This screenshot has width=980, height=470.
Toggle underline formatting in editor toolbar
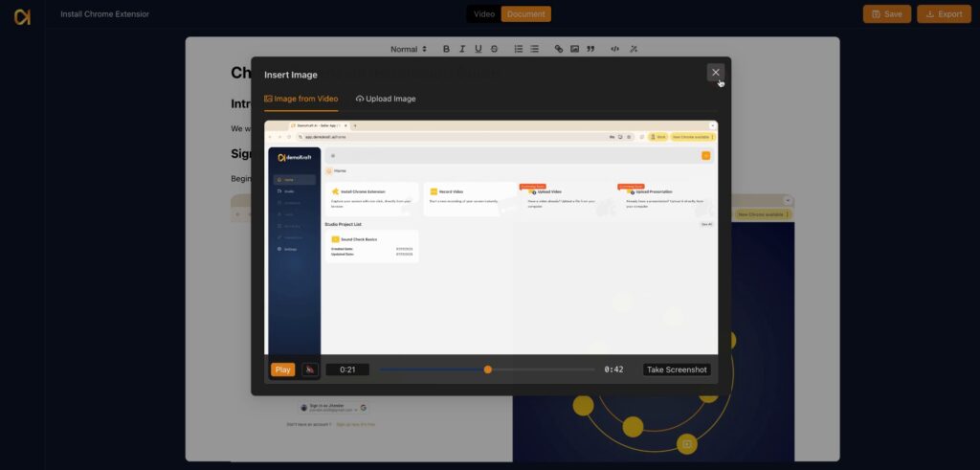pyautogui.click(x=479, y=49)
